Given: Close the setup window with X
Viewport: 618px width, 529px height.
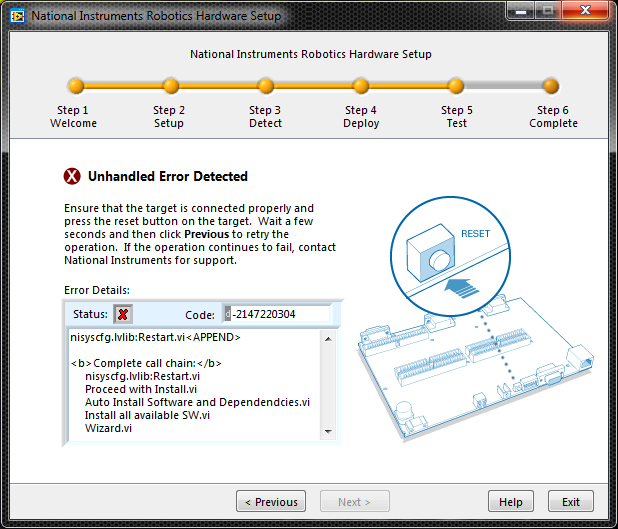Looking at the screenshot, I should point(585,10).
